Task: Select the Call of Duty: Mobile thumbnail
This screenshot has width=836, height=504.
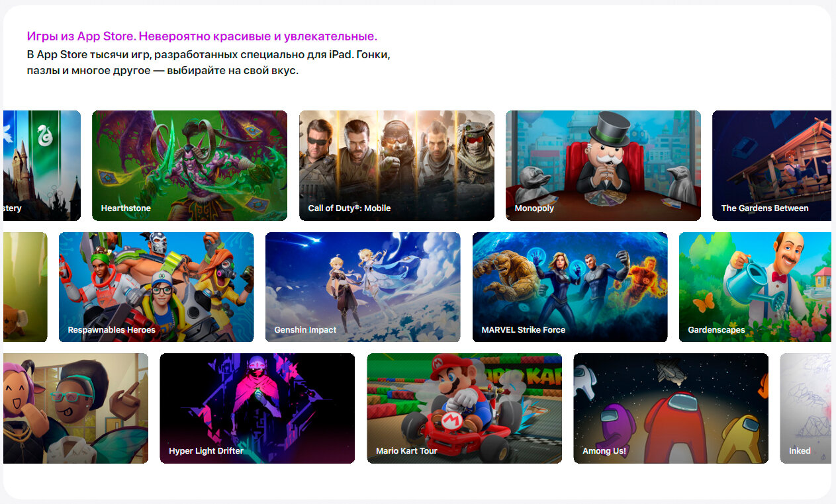Action: coord(396,165)
